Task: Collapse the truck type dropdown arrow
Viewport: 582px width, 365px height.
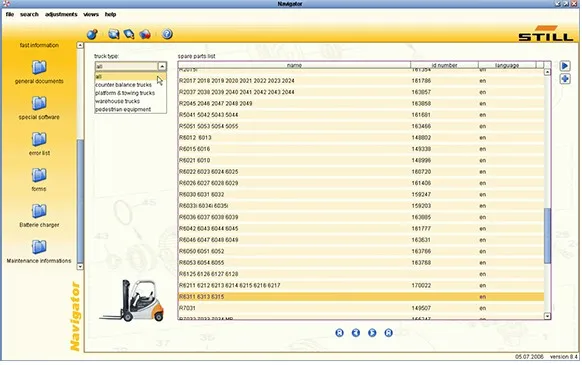Action: coord(162,66)
